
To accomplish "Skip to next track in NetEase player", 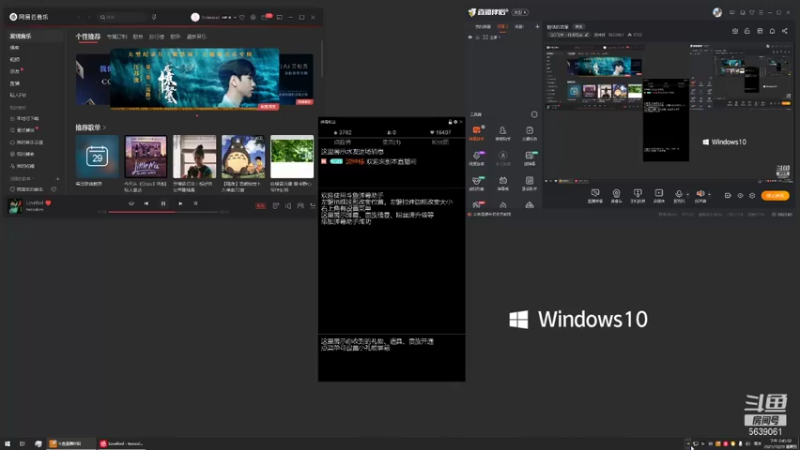I will 180,204.
